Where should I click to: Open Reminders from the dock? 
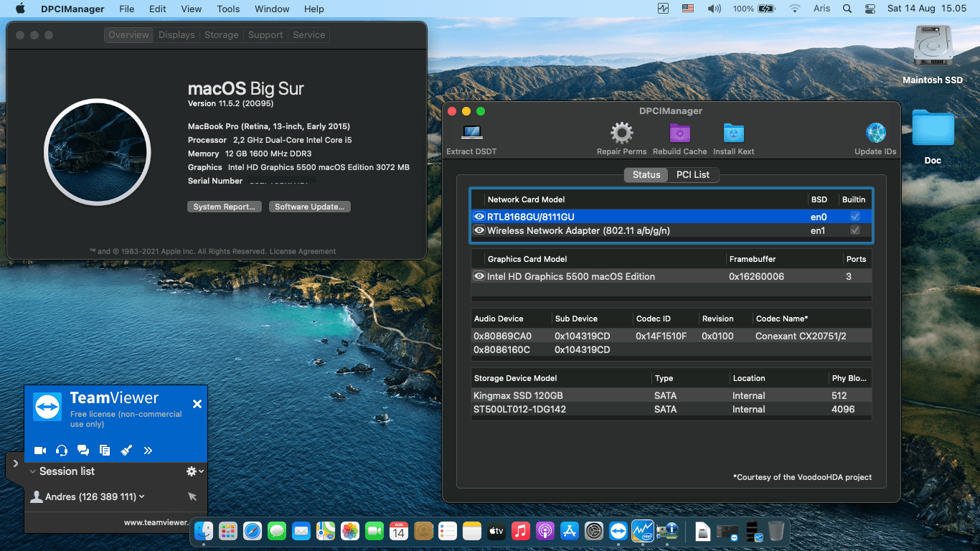[x=448, y=531]
